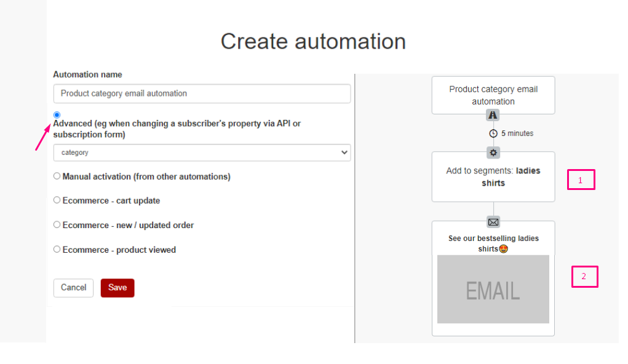Click the Advanced option label text
Screen dimensions: 628x364
[177, 129]
